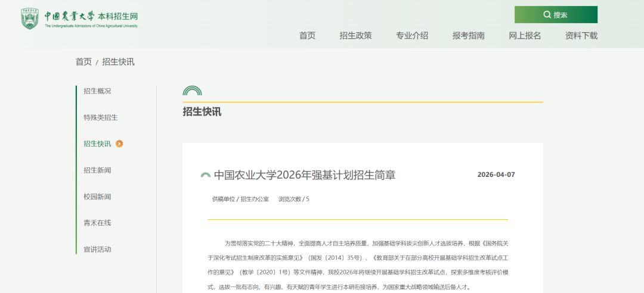
Task: Open the 资料下载 menu item
Action: (581, 36)
